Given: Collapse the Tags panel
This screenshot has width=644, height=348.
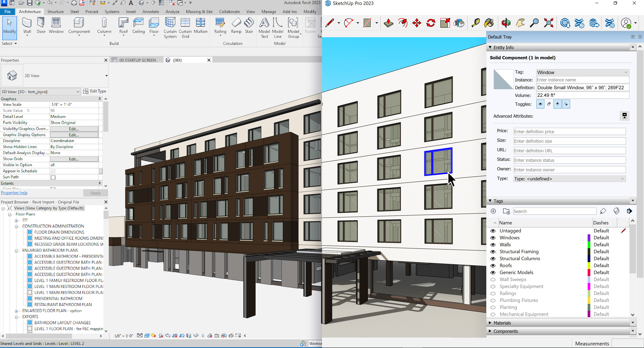Looking at the screenshot, I should click(x=490, y=201).
